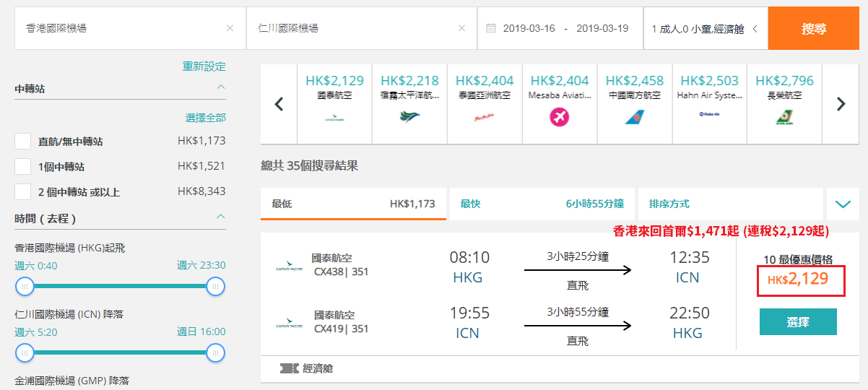
Task: Click the return date 2019-03-19
Action: coord(602,29)
